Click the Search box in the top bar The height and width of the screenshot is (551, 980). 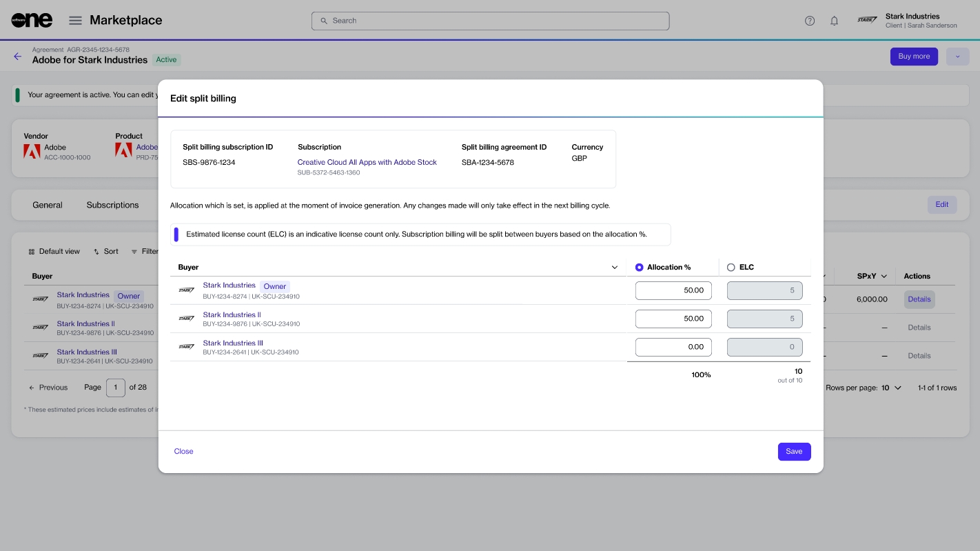click(490, 21)
